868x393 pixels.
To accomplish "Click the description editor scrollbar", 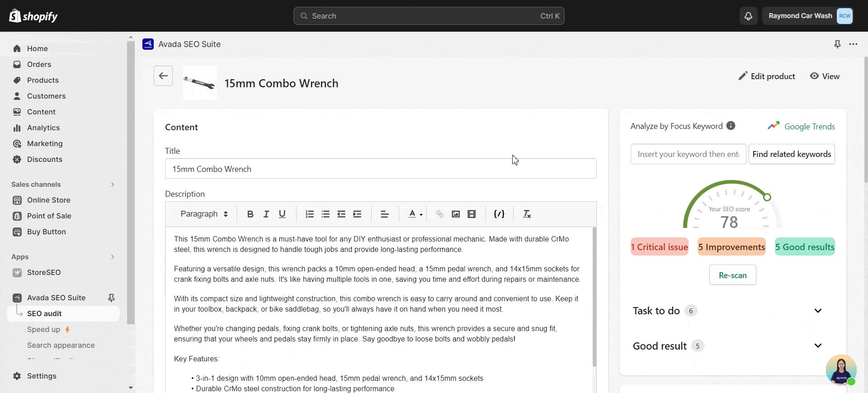I will pos(594,297).
